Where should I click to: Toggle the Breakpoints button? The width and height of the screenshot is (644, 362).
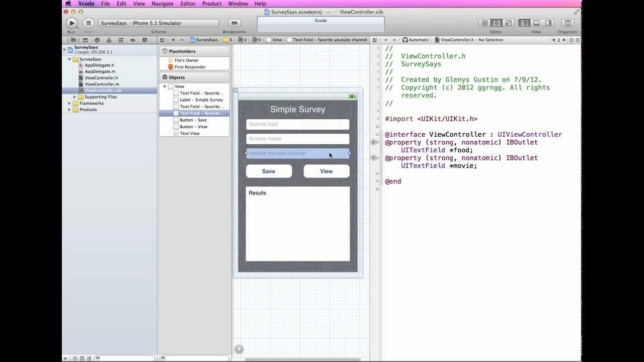[x=234, y=23]
